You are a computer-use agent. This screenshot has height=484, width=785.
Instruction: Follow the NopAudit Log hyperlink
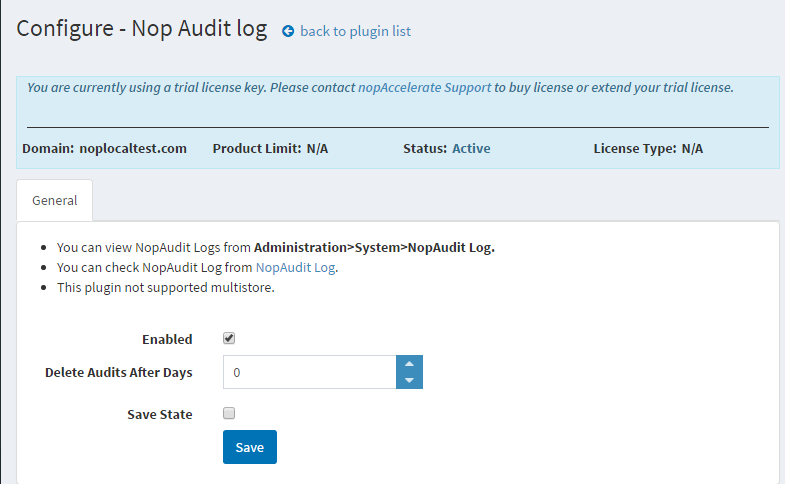pos(296,267)
